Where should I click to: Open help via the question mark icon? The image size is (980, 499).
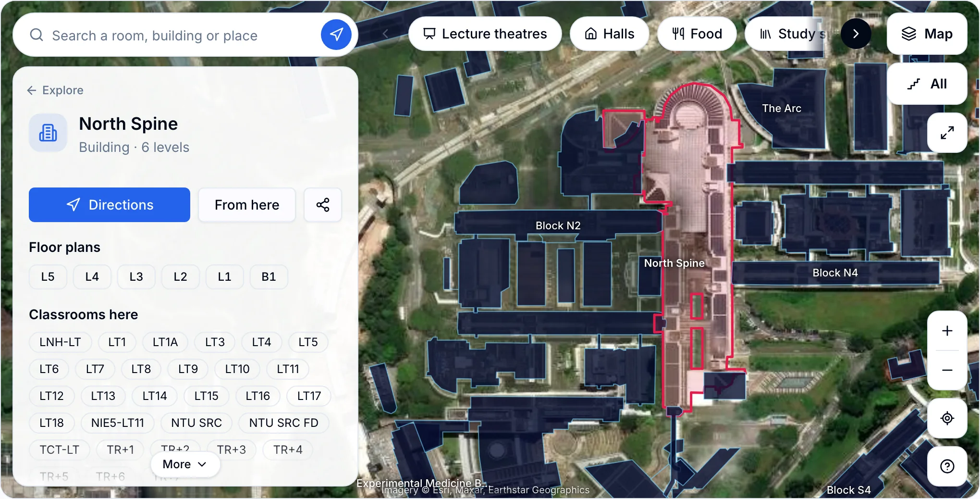[x=947, y=466]
